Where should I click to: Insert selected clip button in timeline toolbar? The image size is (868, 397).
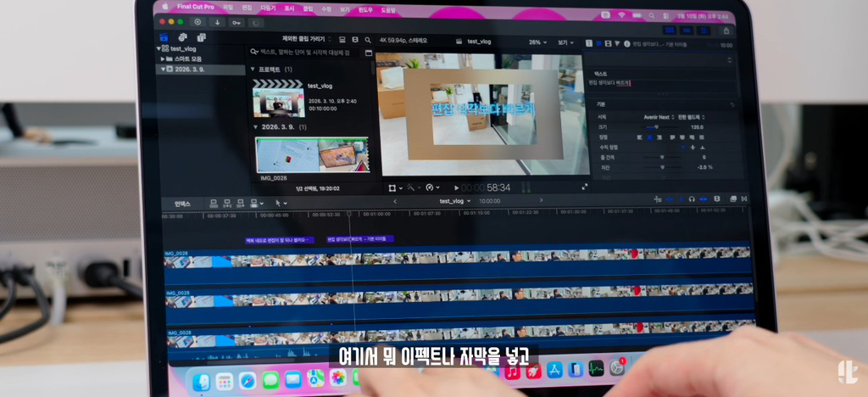(227, 204)
